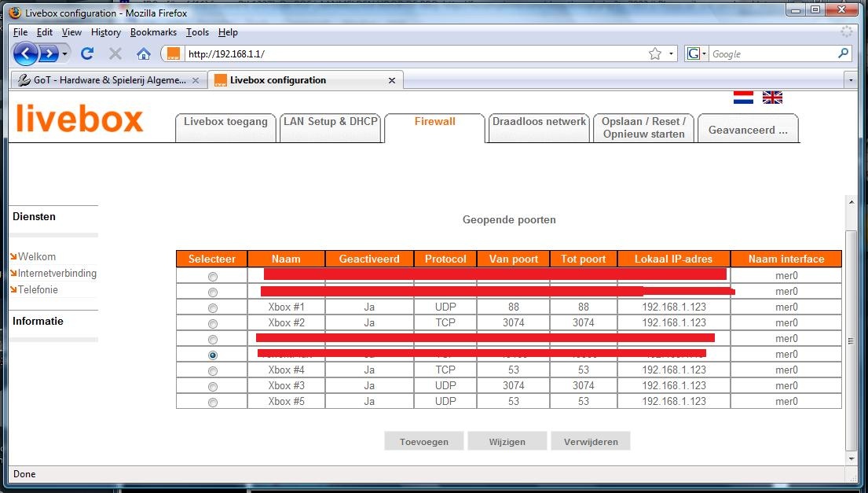Click the Google search field
The width and height of the screenshot is (868, 493).
coord(772,53)
